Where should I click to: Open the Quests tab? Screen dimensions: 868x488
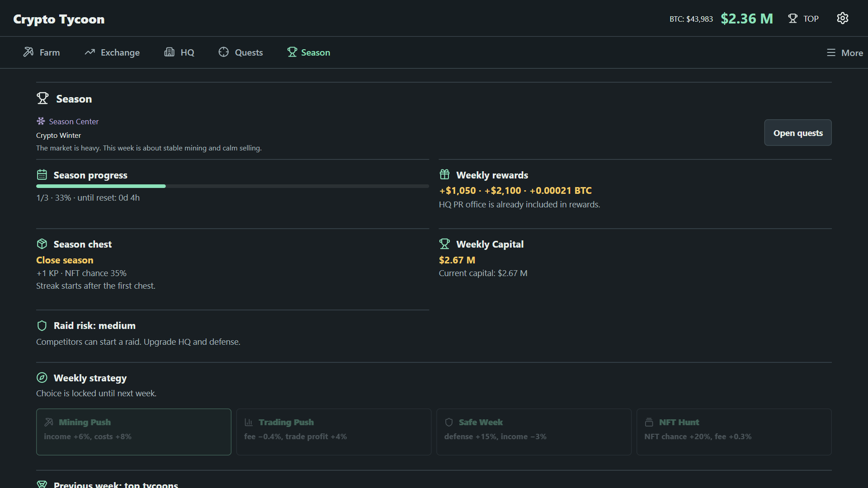tap(241, 52)
